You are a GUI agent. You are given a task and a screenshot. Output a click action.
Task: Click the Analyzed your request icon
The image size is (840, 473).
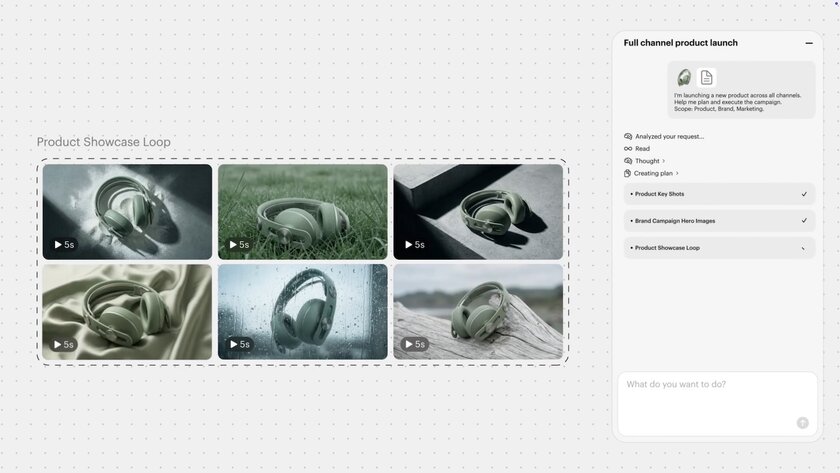[628, 136]
